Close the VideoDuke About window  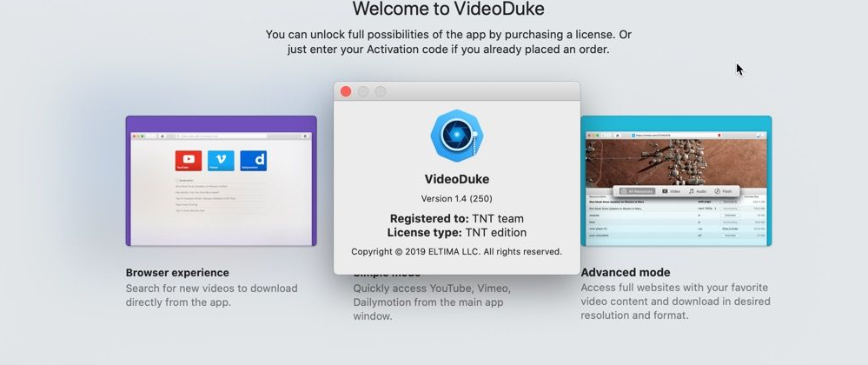tap(346, 91)
